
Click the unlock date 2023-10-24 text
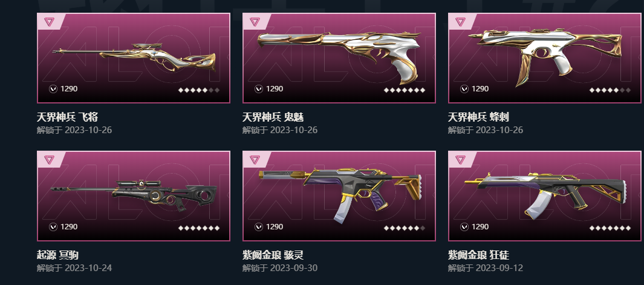pos(88,268)
